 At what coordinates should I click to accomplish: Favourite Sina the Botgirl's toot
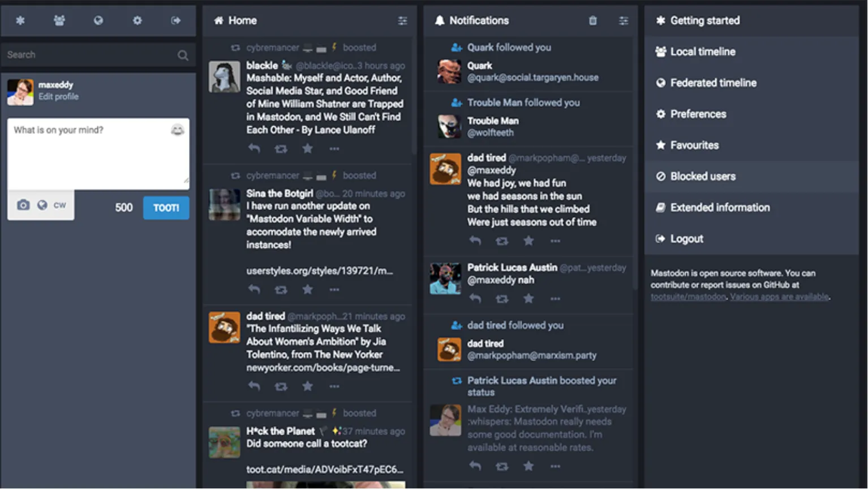[307, 290]
